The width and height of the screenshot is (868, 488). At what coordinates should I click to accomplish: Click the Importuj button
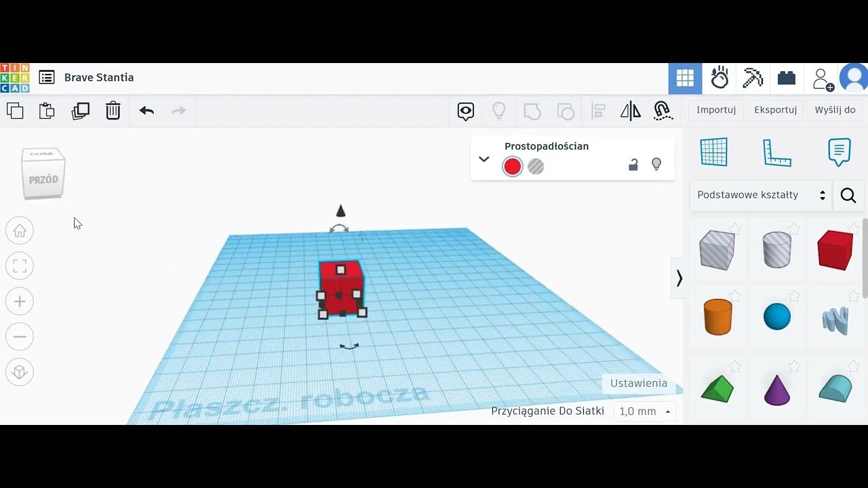[x=716, y=110]
